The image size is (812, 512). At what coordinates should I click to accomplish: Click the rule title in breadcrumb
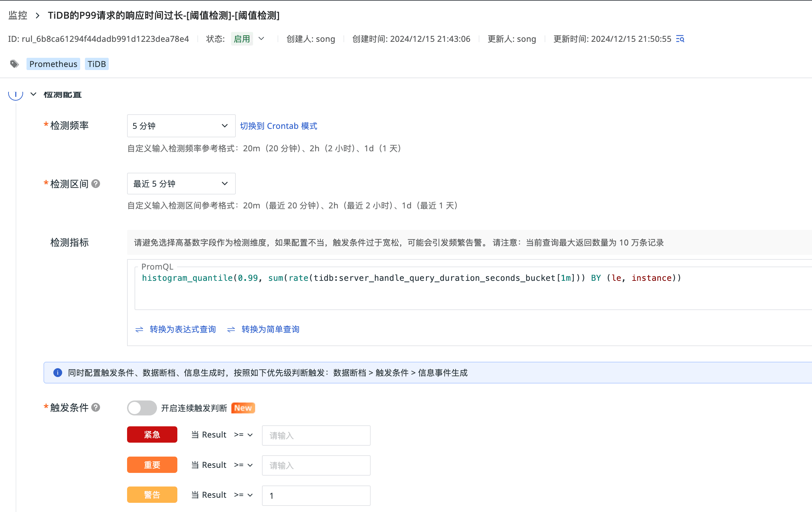164,15
